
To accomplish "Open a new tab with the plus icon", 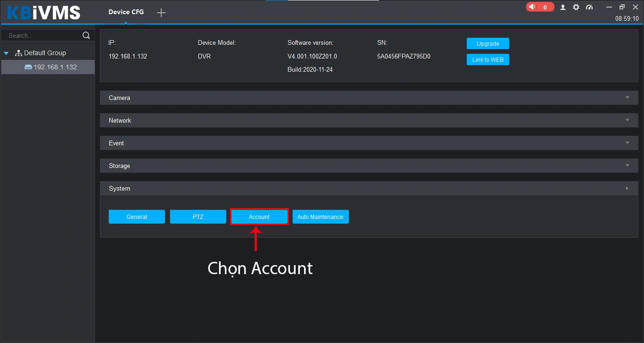I will tap(161, 13).
